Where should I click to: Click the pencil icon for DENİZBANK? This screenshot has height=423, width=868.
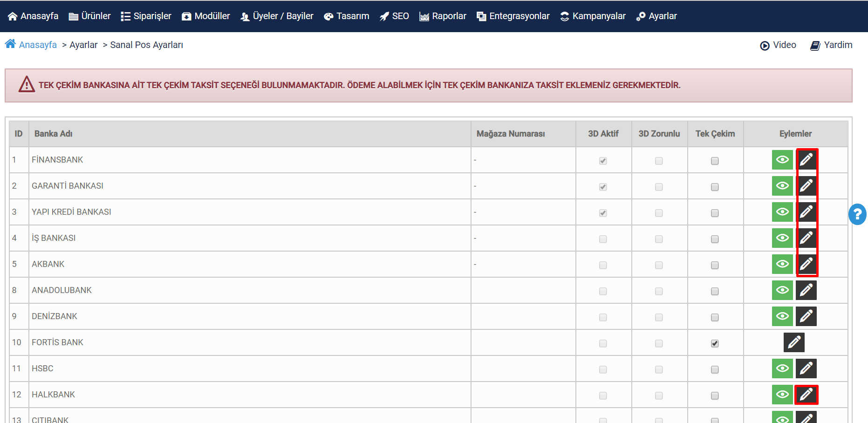[806, 316]
